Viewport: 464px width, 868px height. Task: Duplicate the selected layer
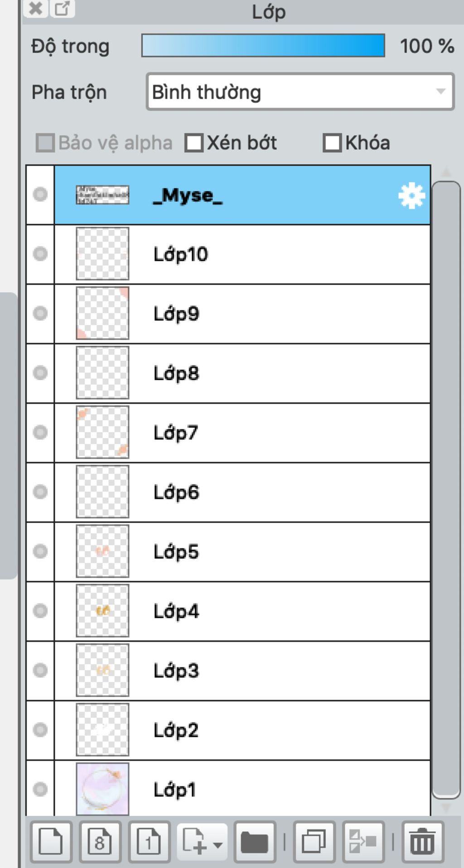click(314, 841)
